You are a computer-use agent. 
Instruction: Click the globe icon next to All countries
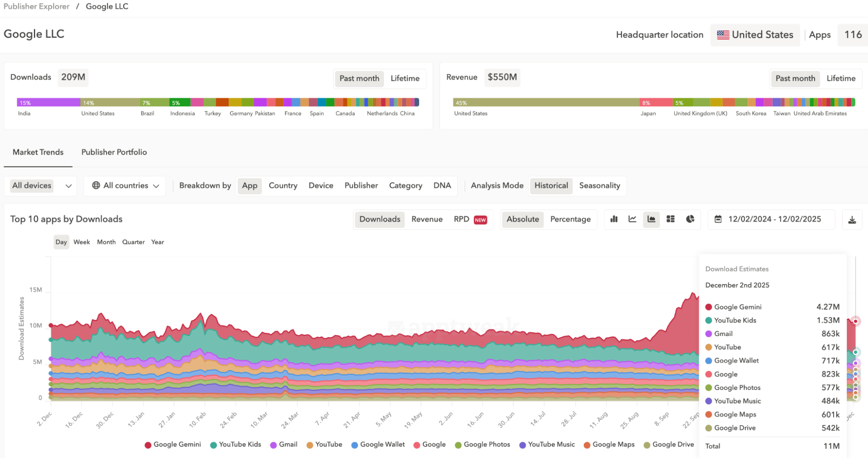[x=96, y=186]
